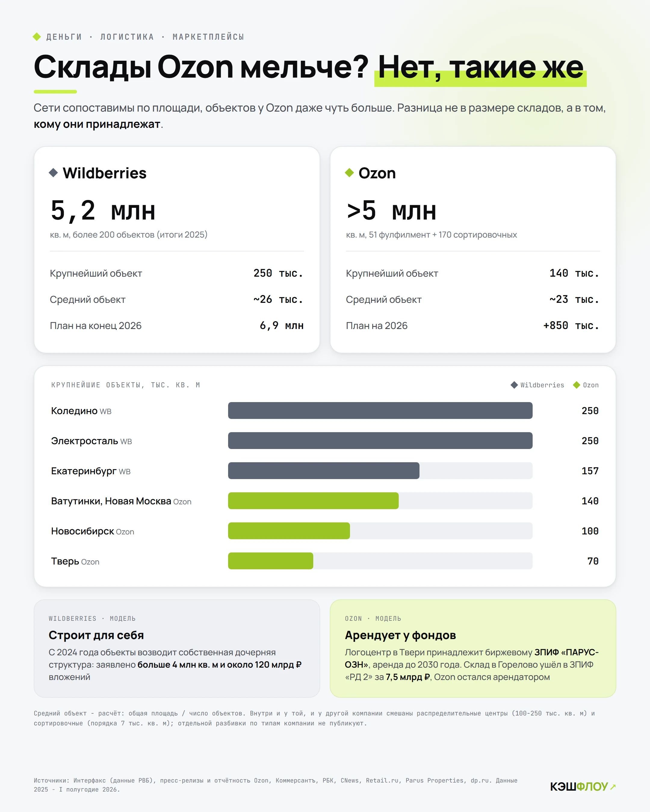Click the chart title 'КРУПНЕЙШИЕ ОБЪЕКТЫ, ТЫС. КВ. М'
The image size is (650, 812).
click(125, 385)
